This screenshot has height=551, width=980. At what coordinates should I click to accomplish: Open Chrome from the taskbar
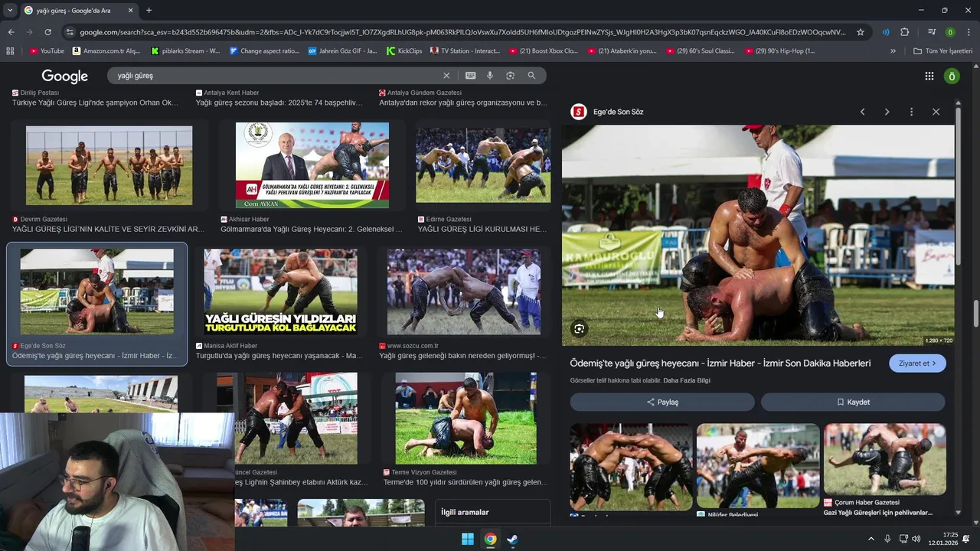(x=490, y=539)
